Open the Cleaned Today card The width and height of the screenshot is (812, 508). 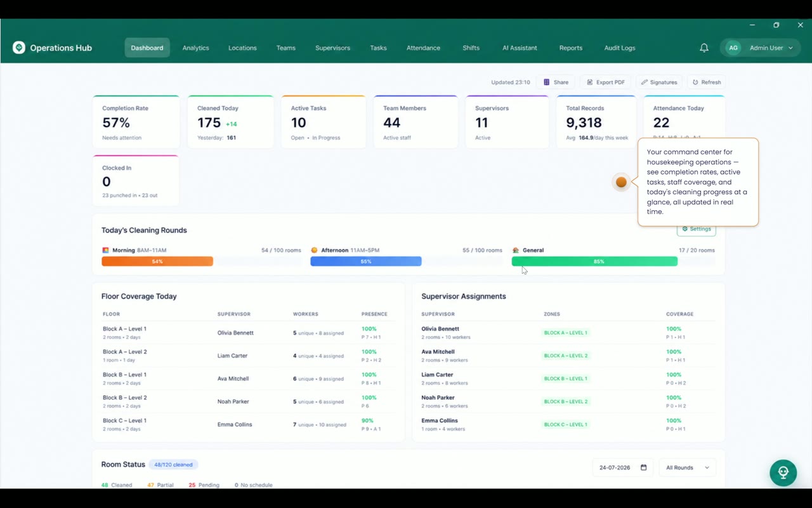click(x=230, y=122)
